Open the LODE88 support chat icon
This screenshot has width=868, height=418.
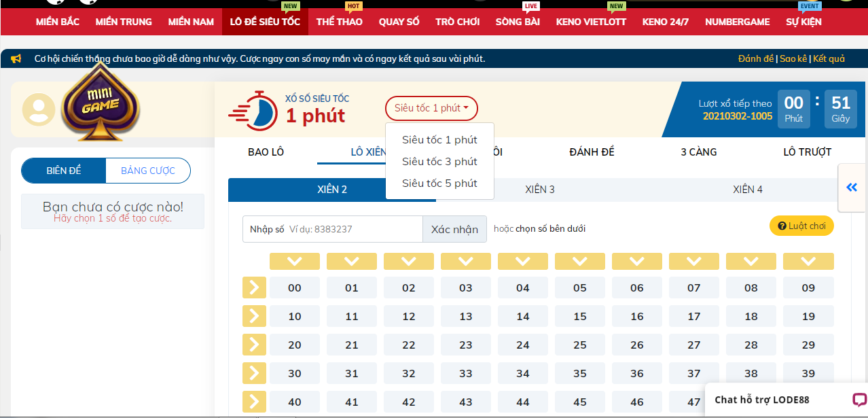tap(859, 400)
